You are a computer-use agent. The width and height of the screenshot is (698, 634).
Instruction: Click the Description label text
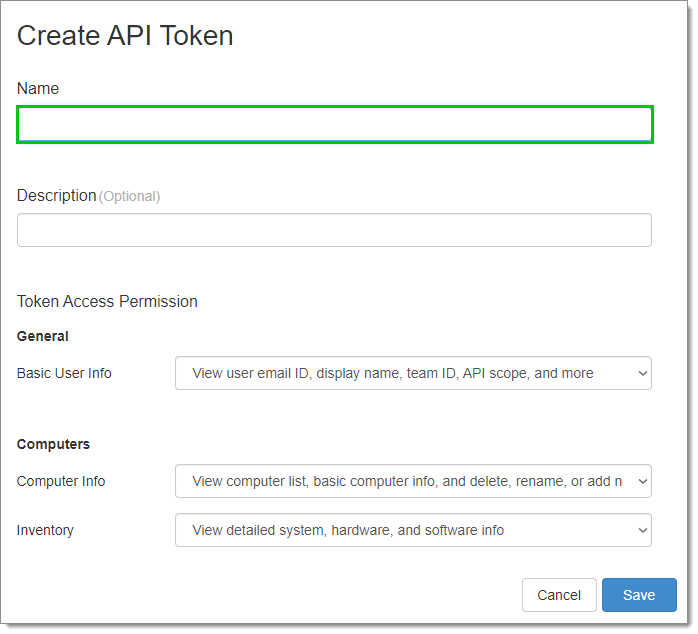click(57, 195)
